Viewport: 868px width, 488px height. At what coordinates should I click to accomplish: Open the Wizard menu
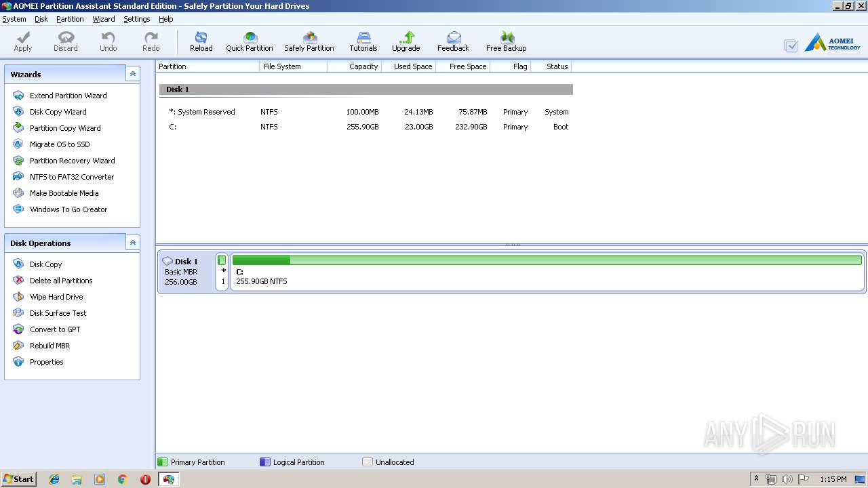104,19
